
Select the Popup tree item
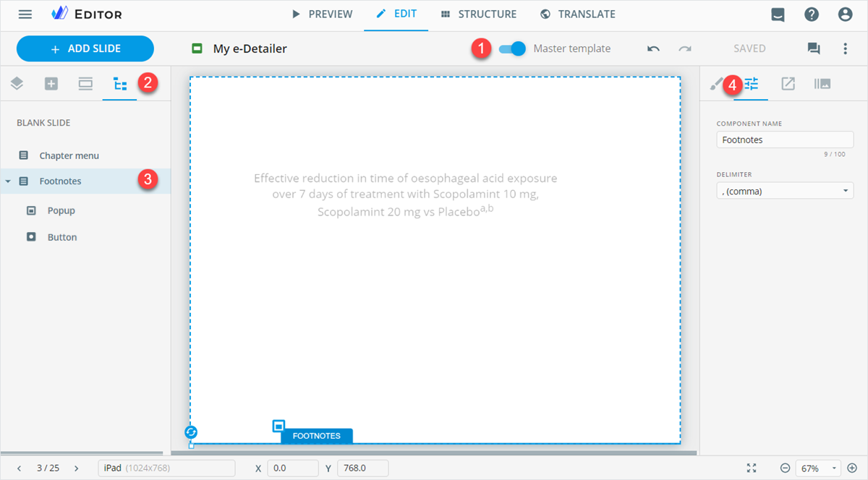[61, 211]
